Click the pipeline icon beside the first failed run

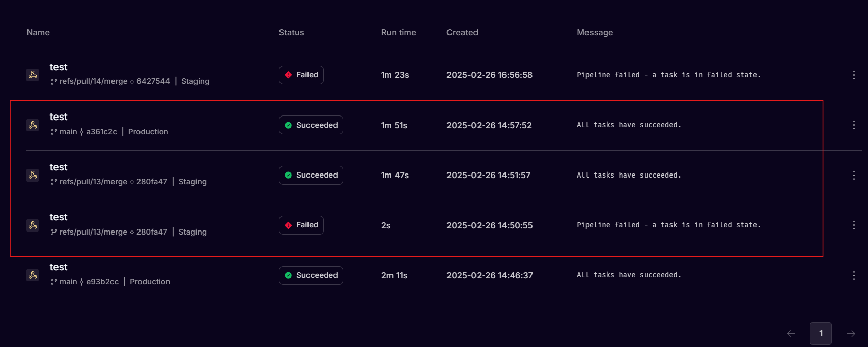pyautogui.click(x=33, y=75)
